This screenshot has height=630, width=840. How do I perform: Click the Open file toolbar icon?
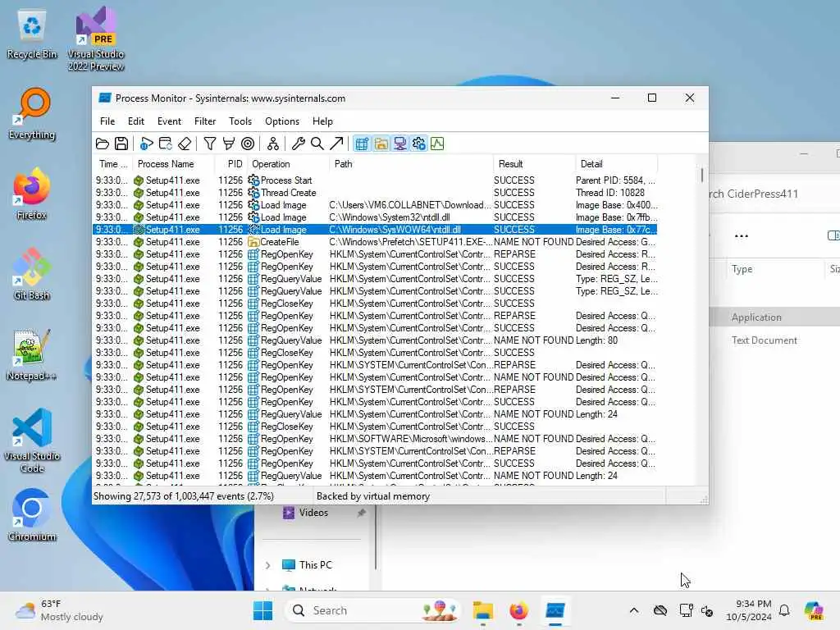point(103,144)
